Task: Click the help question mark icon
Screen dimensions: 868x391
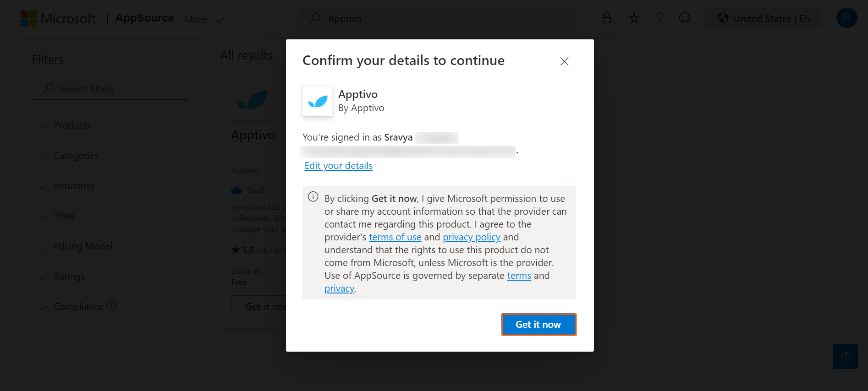Action: [x=659, y=18]
